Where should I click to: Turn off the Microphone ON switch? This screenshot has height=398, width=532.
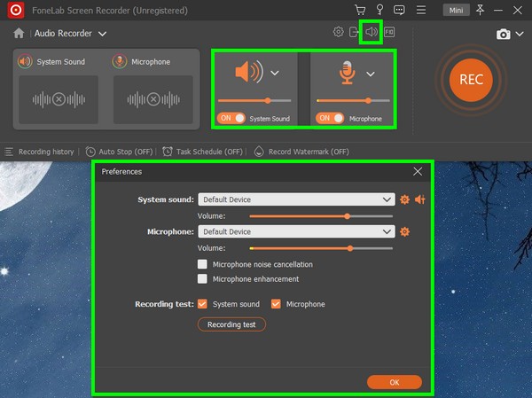coord(330,118)
